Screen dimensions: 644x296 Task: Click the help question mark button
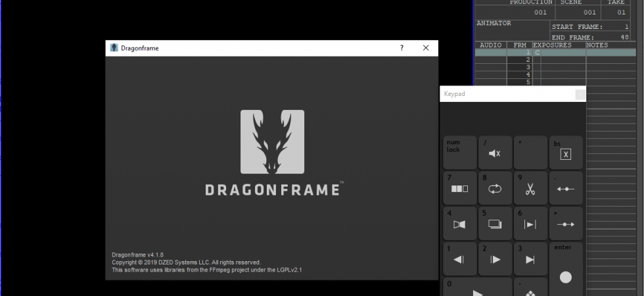402,48
